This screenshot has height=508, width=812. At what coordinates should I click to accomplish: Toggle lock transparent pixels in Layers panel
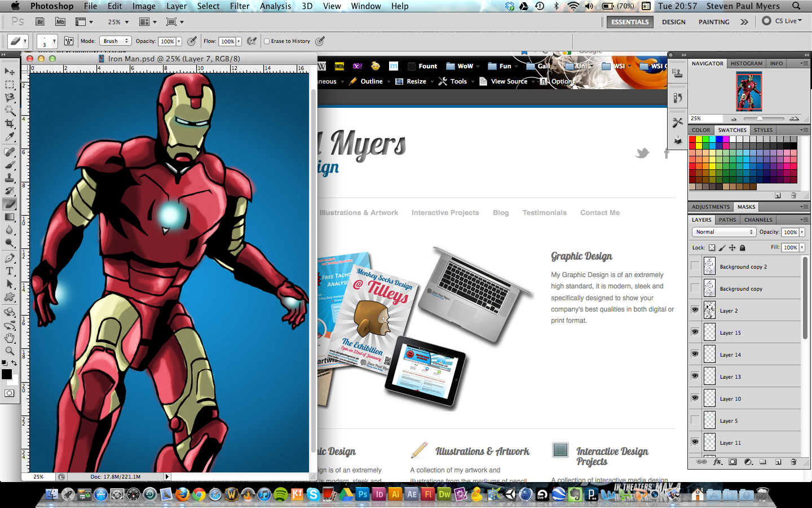click(712, 248)
